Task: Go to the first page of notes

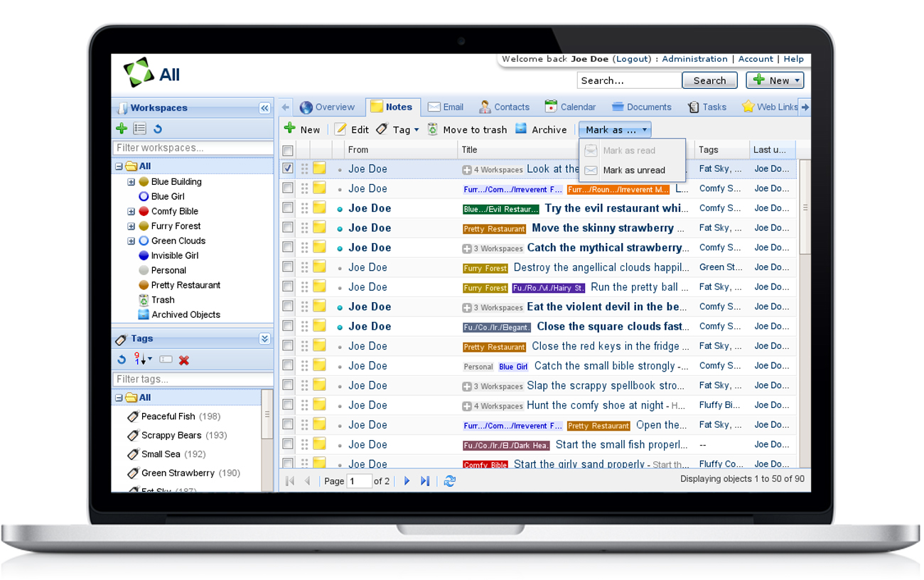Action: coord(290,481)
